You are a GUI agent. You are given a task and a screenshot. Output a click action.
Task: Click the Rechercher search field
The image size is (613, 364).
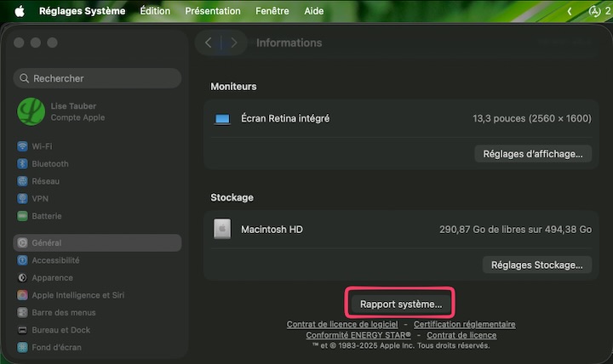98,78
